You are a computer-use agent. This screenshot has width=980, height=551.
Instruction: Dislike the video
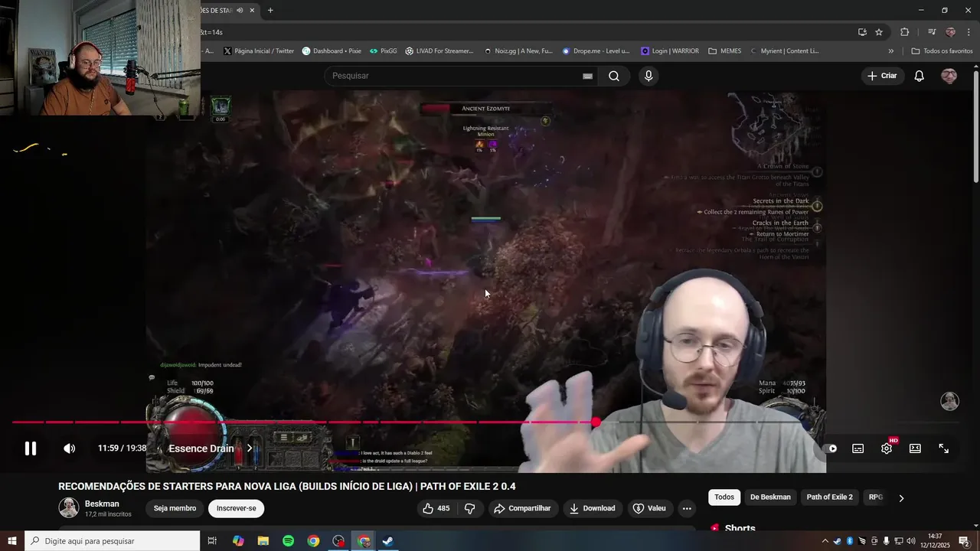coord(470,508)
